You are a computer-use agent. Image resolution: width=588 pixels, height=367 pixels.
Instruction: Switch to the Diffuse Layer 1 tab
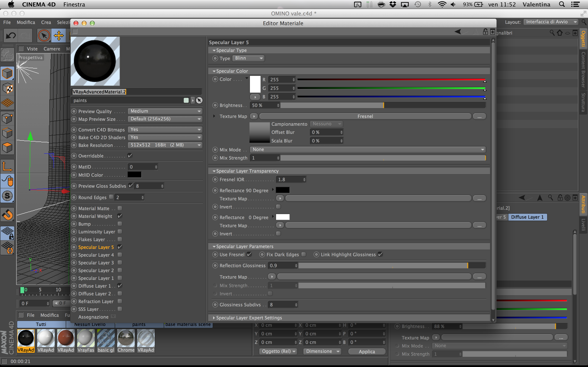pos(527,217)
